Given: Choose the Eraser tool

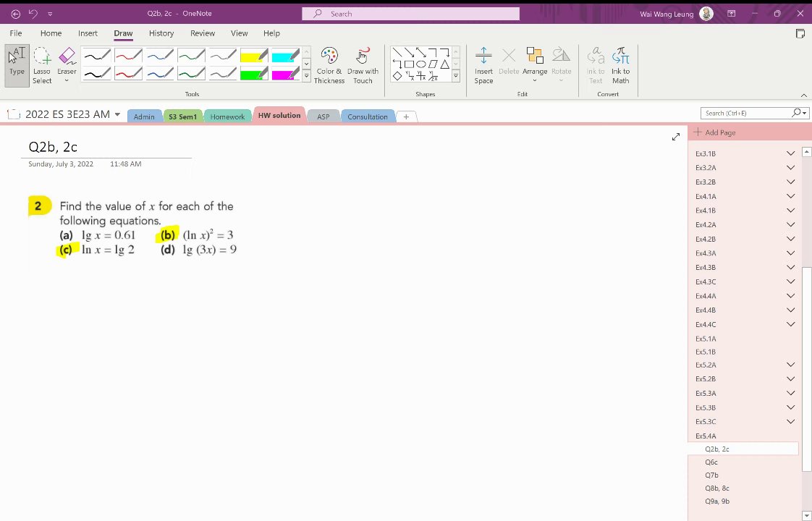Looking at the screenshot, I should click(x=67, y=66).
